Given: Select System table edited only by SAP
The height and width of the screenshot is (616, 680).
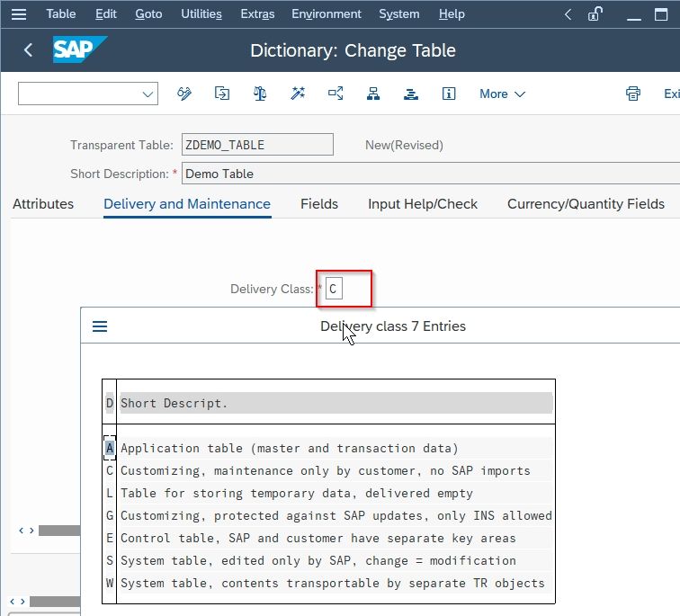Looking at the screenshot, I should click(x=328, y=560).
